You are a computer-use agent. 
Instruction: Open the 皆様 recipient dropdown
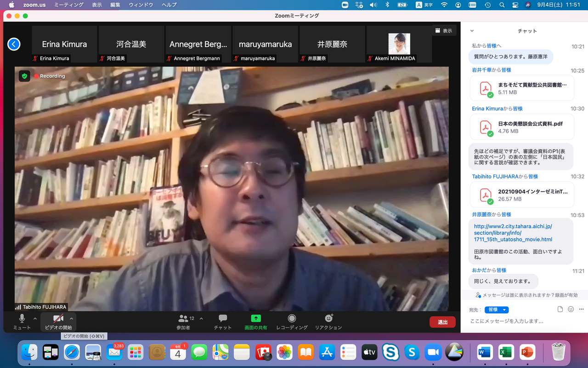tap(497, 310)
